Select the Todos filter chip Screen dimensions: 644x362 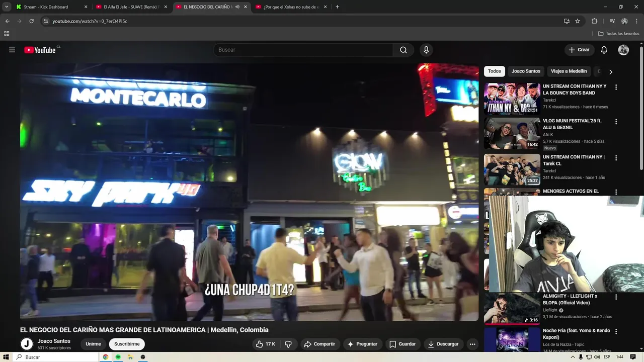[x=495, y=71]
